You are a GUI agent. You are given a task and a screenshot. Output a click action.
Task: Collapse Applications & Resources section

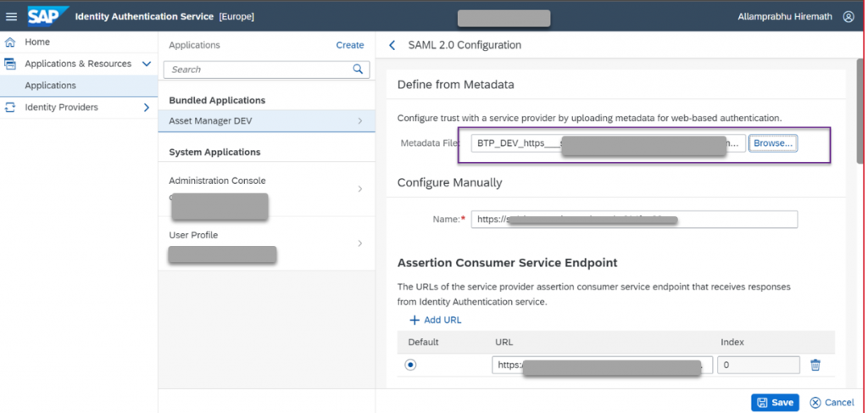pyautogui.click(x=147, y=64)
